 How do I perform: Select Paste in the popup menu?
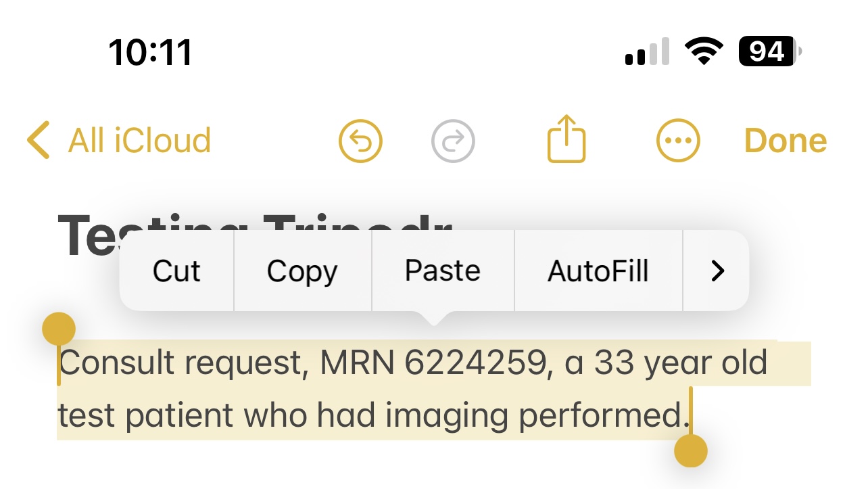pyautogui.click(x=443, y=271)
